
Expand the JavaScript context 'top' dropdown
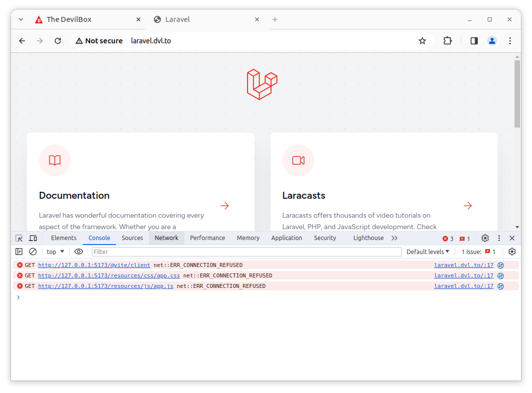[x=56, y=252]
